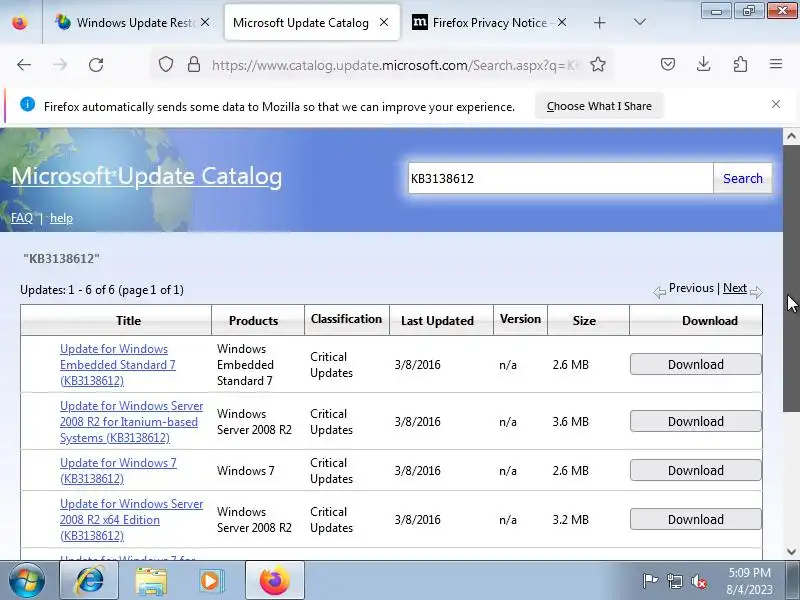
Task: Open the taskbar clock showing 5:09 PM
Action: coord(749,581)
